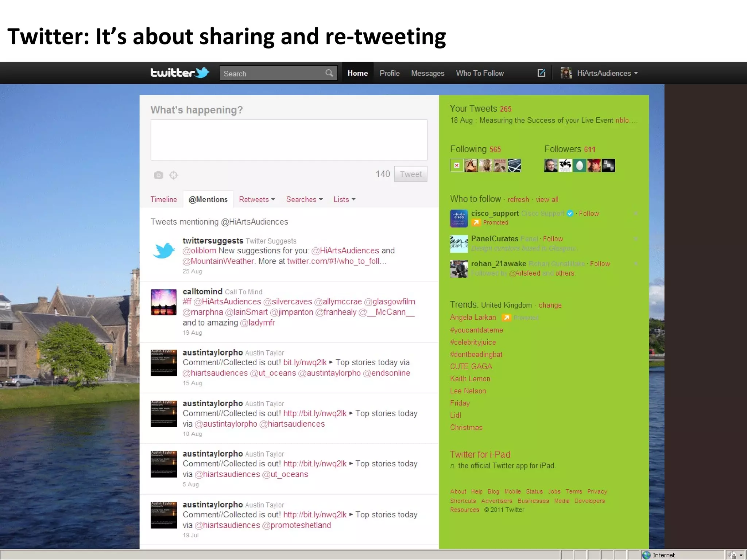Open the #celebrityjuice trend

(x=473, y=342)
